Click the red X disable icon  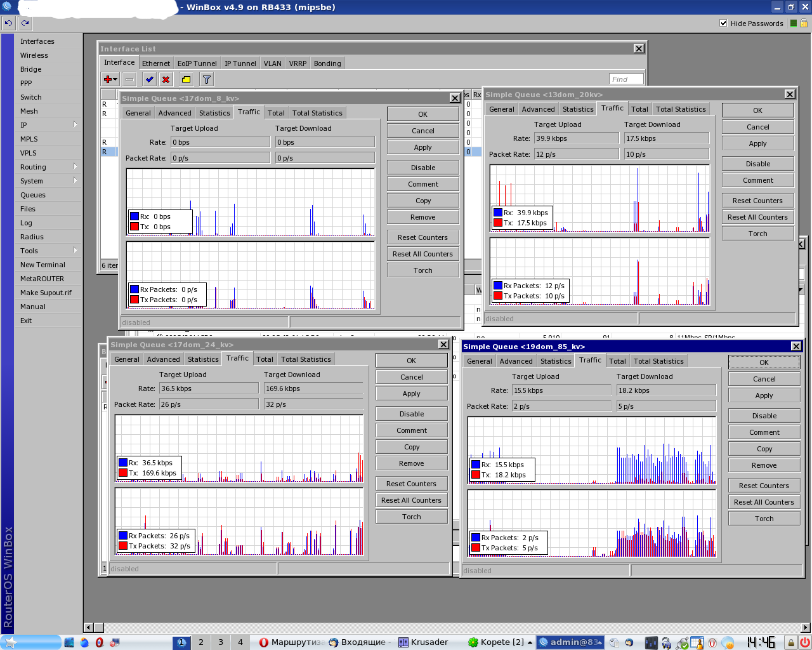point(166,79)
